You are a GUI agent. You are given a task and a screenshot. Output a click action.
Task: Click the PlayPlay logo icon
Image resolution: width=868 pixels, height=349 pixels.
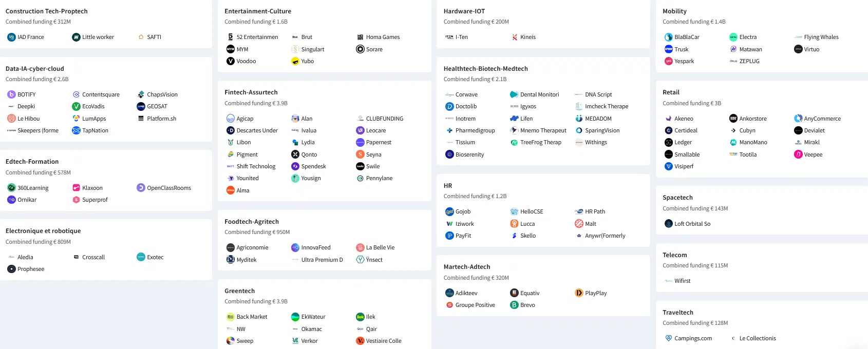(579, 293)
